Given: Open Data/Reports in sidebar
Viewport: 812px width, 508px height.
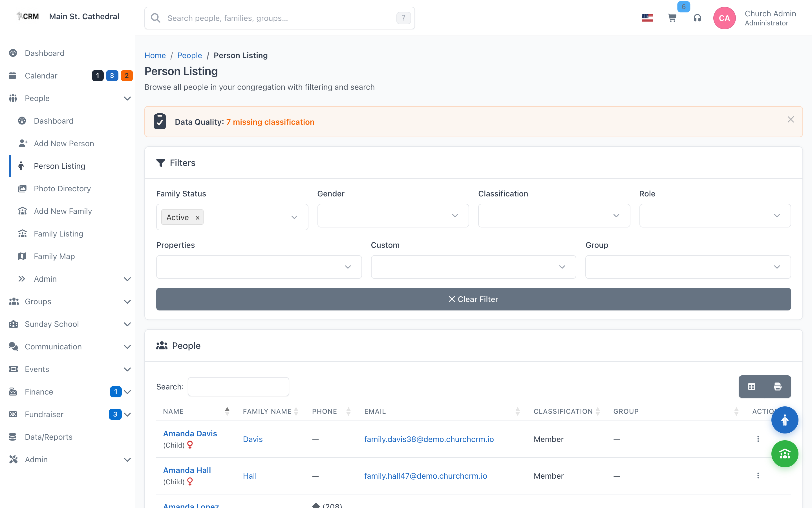Looking at the screenshot, I should click(x=48, y=437).
